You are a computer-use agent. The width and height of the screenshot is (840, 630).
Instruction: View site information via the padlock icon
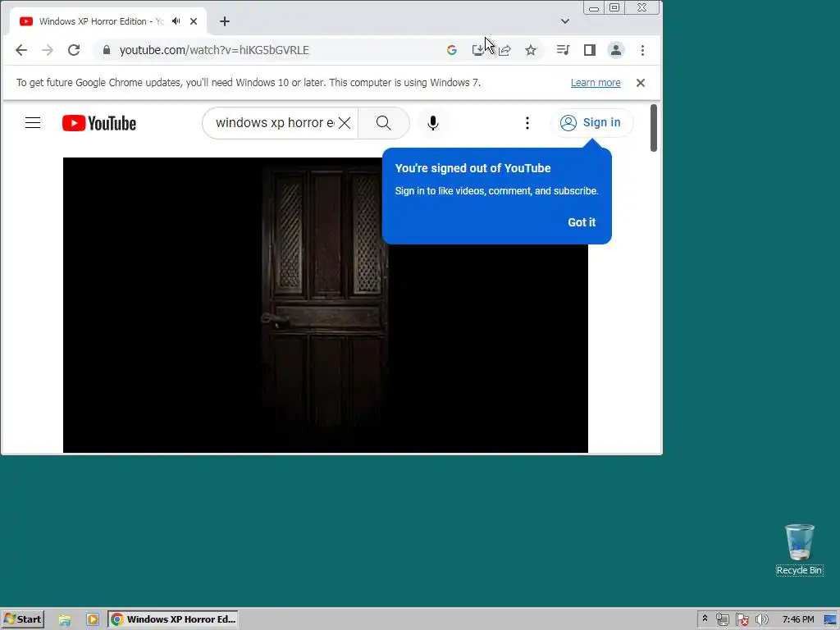point(107,50)
